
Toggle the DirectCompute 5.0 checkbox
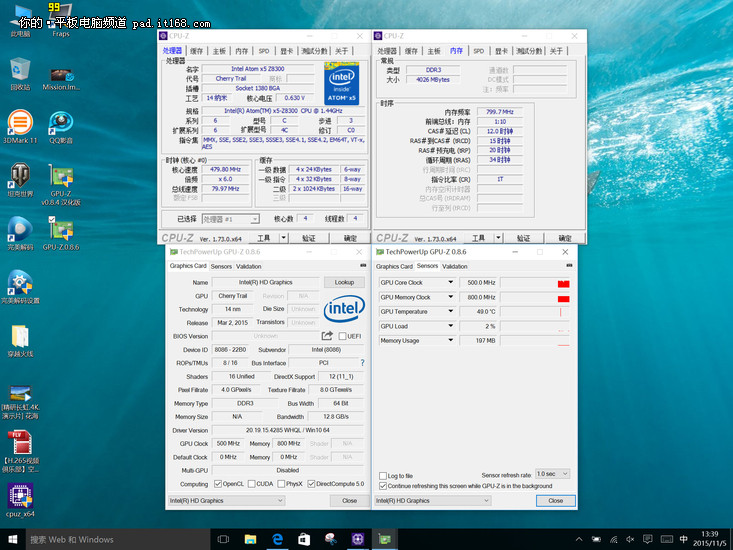tap(311, 484)
